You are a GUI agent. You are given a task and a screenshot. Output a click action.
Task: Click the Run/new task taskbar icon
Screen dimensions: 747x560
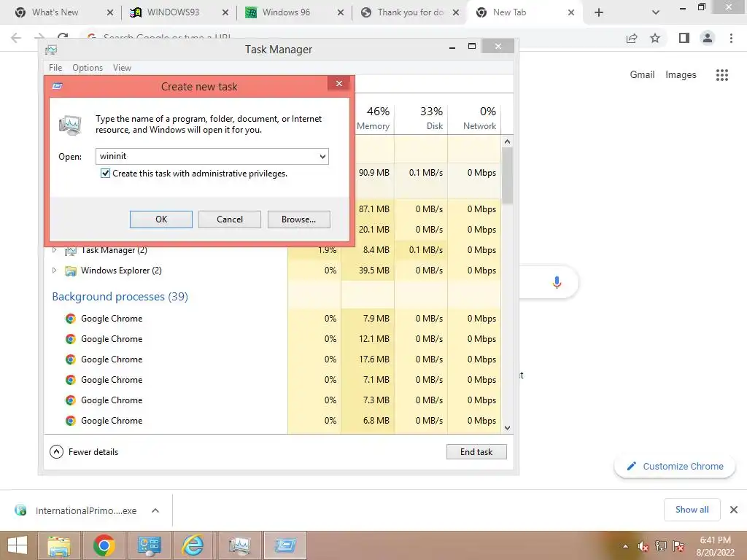285,545
